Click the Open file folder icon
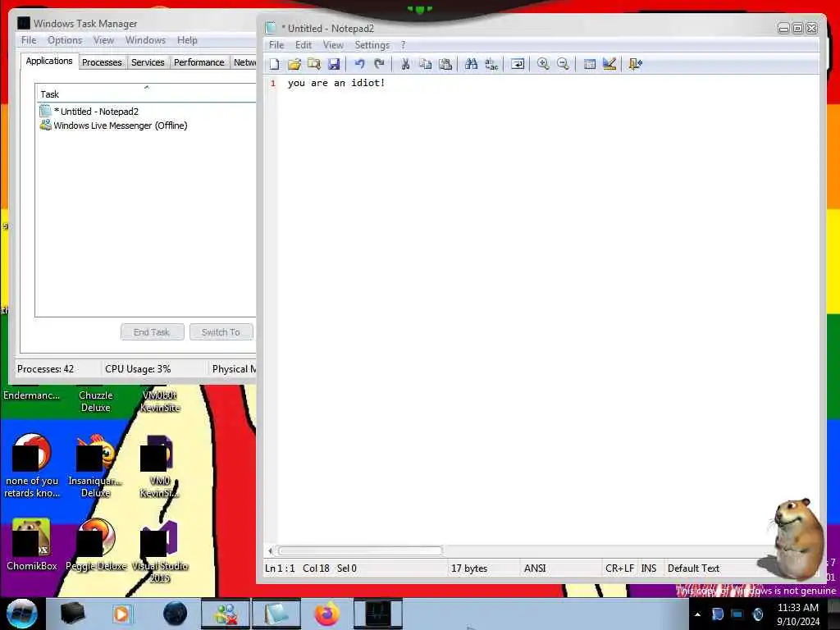Viewport: 840px width, 630px height. [x=294, y=64]
